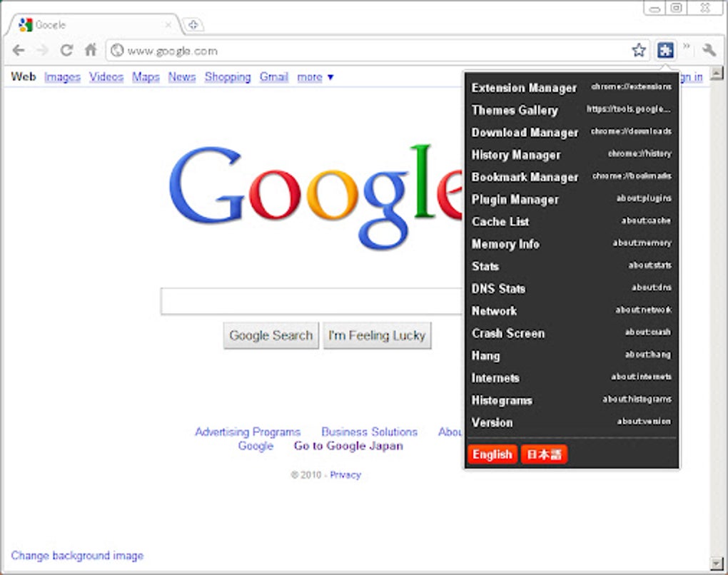728x575 pixels.
Task: Select Version entry in popup
Action: coord(572,422)
